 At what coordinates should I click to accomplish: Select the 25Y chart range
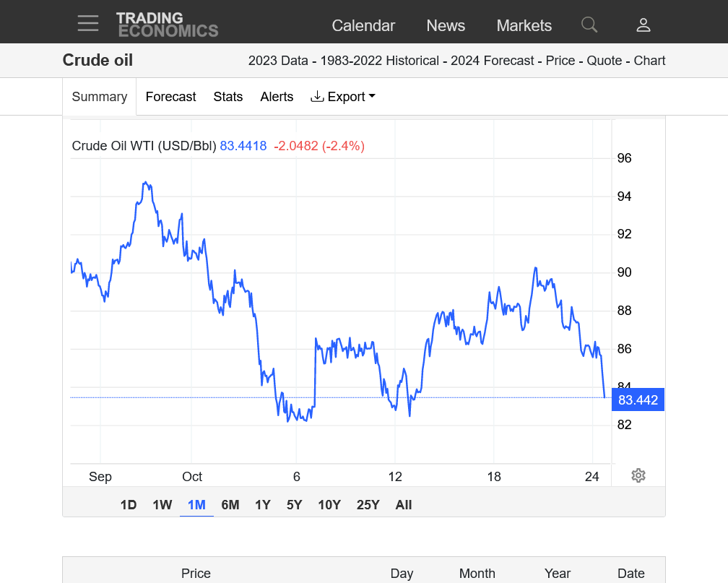tap(368, 505)
